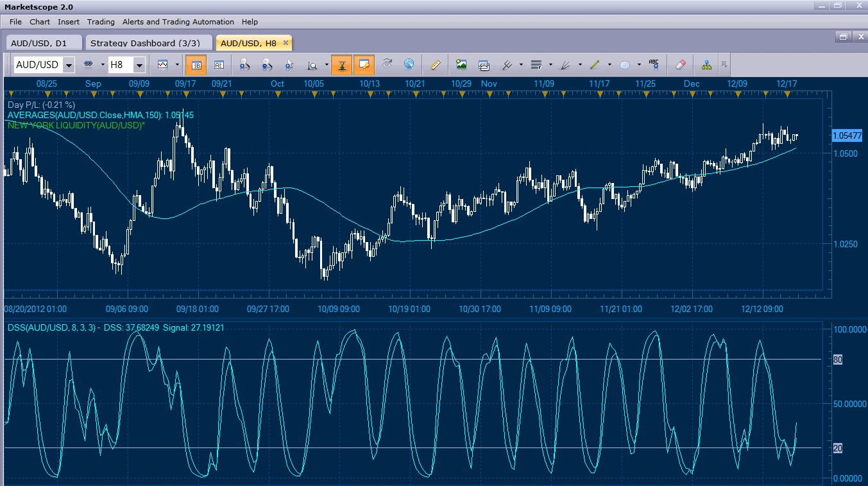Select the ABC text label tool

[654, 64]
